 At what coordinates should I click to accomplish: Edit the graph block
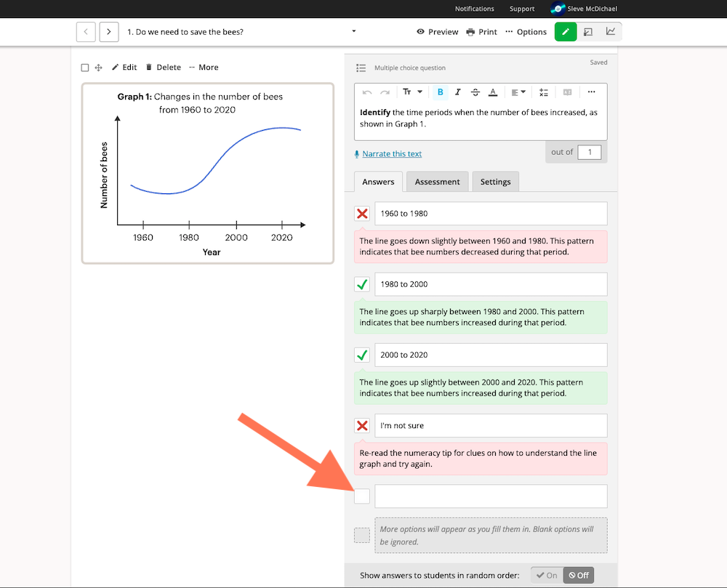click(124, 68)
